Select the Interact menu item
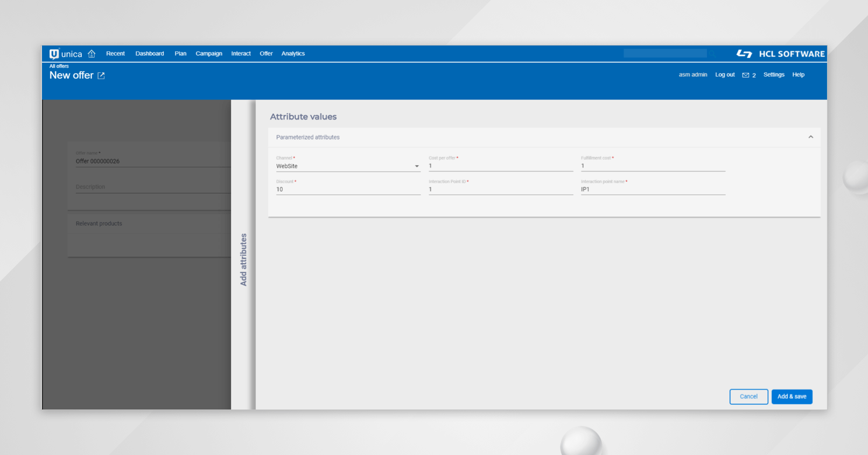868x455 pixels. (240, 53)
